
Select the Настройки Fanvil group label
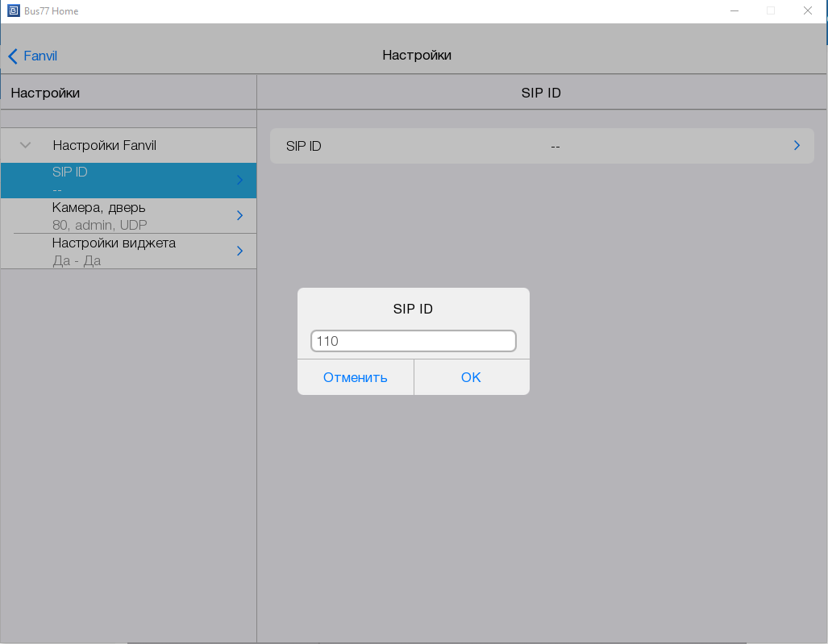click(104, 146)
